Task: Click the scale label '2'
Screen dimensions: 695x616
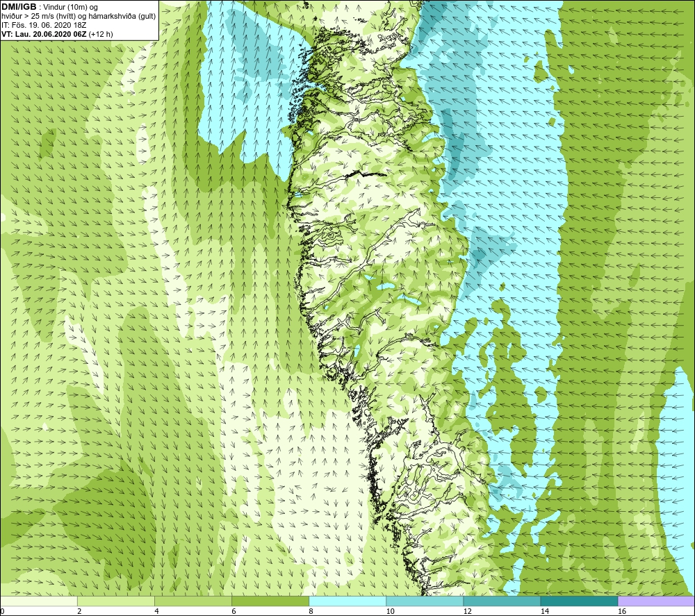Action: coord(79,611)
